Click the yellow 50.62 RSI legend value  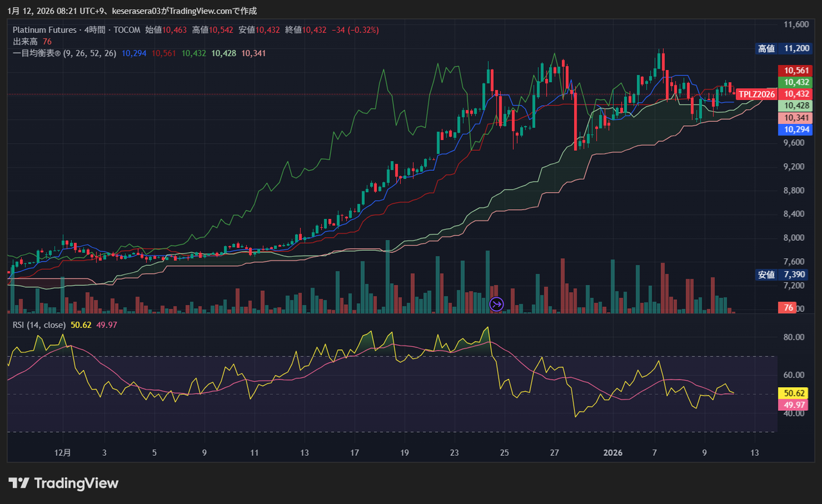pos(81,325)
